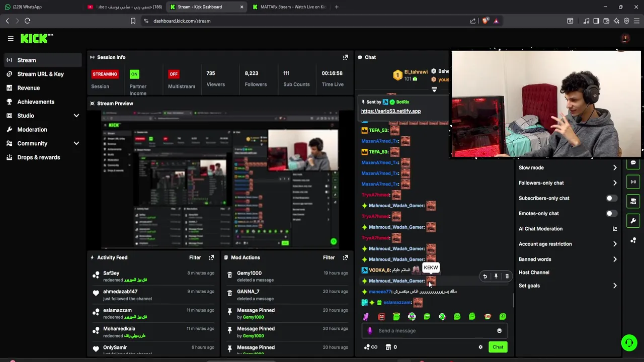Click the Kick logo
This screenshot has width=644, height=362.
37,38
